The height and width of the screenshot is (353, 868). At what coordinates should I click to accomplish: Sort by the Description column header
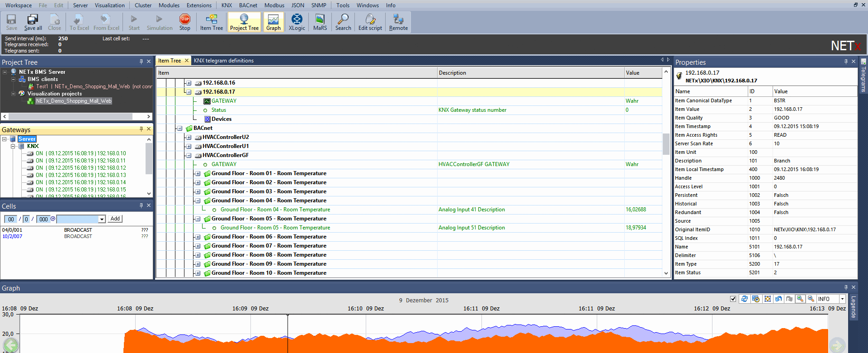click(531, 73)
